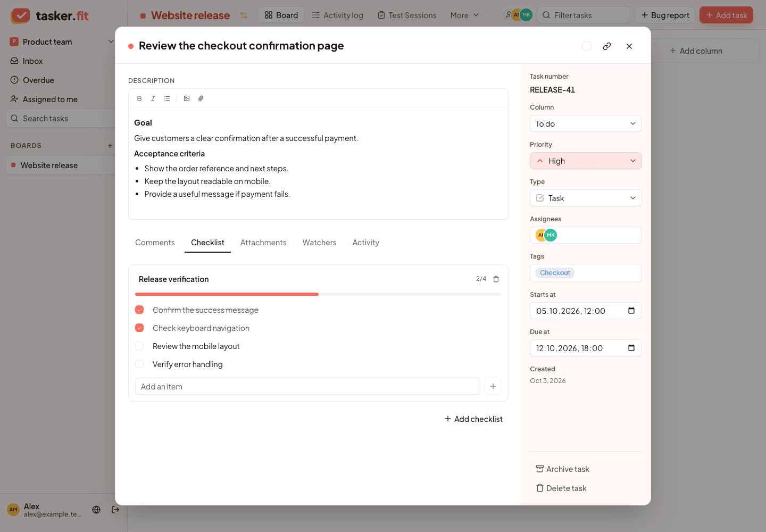The image size is (766, 532).
Task: Check Verify error handling
Action: pos(139,364)
